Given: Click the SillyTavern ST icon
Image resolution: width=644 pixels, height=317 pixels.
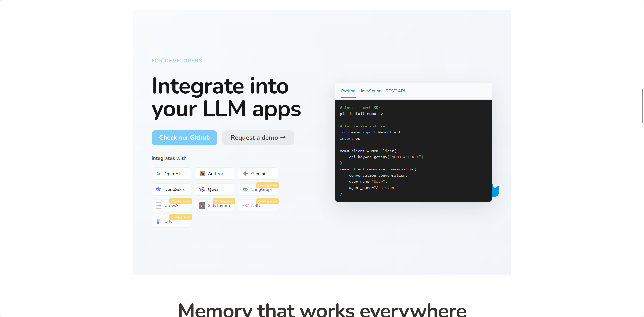Looking at the screenshot, I should point(202,205).
